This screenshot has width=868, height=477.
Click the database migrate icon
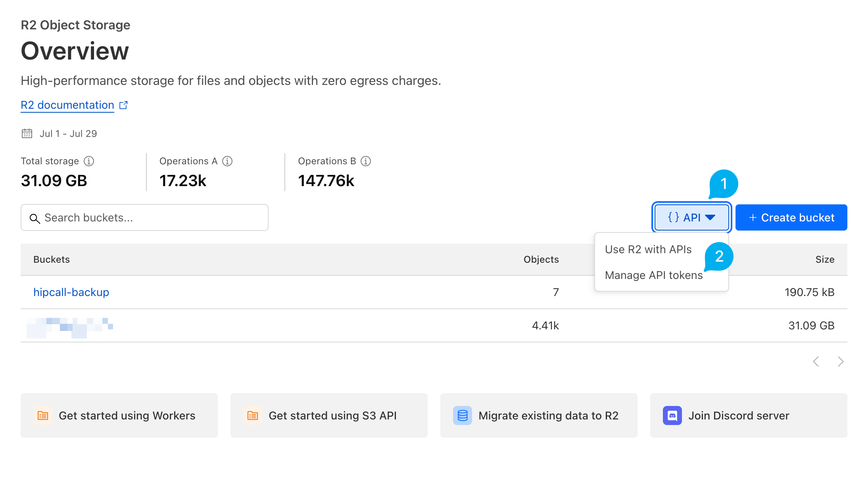click(463, 415)
